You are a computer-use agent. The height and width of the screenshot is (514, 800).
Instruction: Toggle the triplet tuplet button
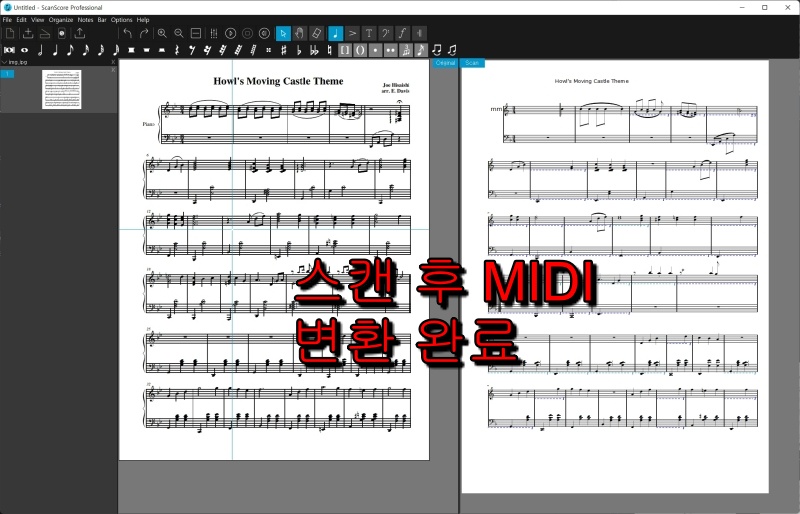point(406,50)
